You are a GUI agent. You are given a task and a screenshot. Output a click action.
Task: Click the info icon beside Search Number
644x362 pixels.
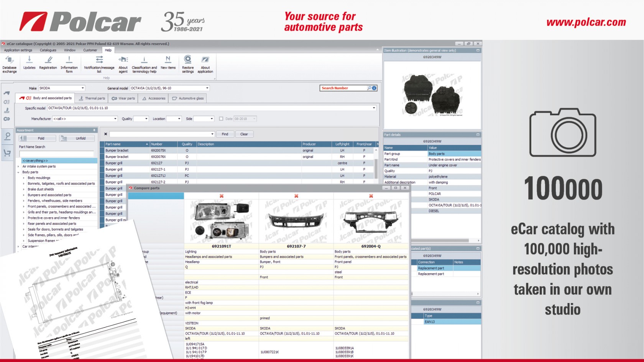(374, 88)
